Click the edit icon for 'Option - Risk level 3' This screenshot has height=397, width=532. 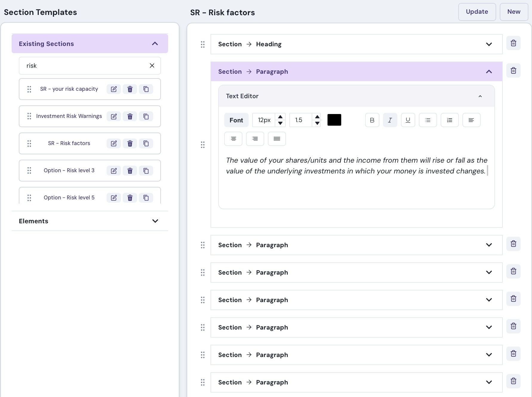[x=114, y=171]
